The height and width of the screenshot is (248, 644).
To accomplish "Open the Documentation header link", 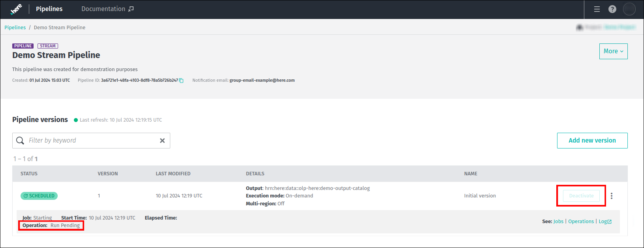I will [107, 9].
